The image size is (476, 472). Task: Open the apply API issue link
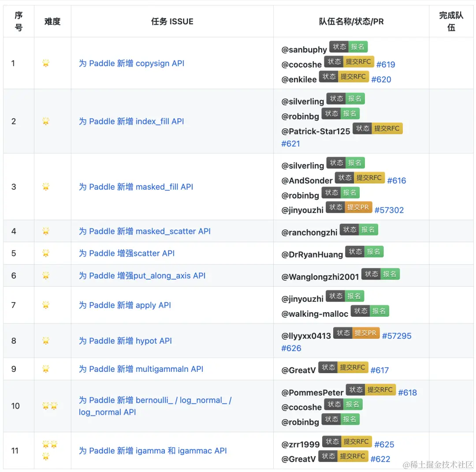125,305
